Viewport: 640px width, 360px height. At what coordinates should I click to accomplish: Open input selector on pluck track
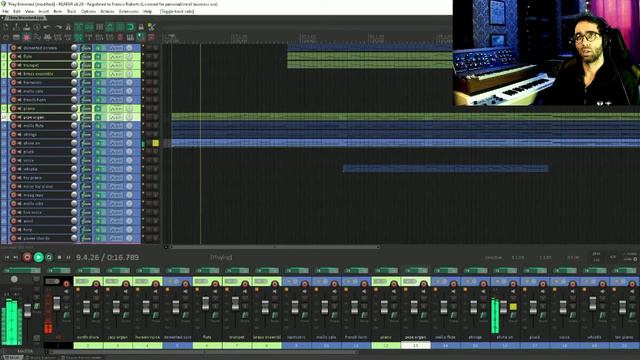(116, 152)
